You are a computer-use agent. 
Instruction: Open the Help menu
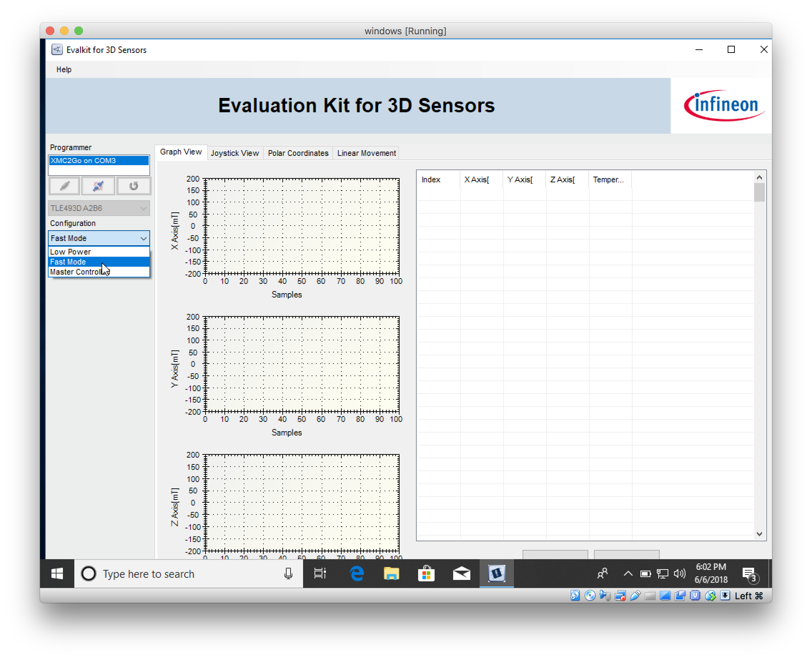click(64, 69)
